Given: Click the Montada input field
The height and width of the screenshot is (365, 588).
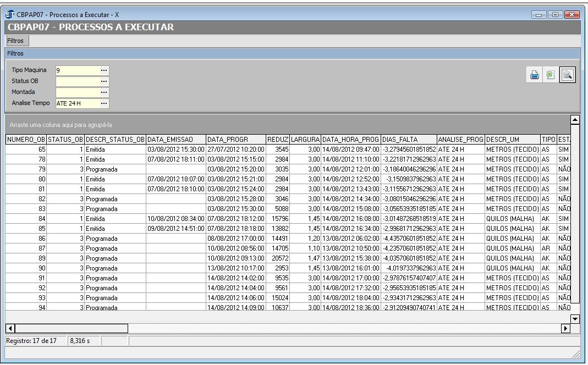Looking at the screenshot, I should coord(77,92).
